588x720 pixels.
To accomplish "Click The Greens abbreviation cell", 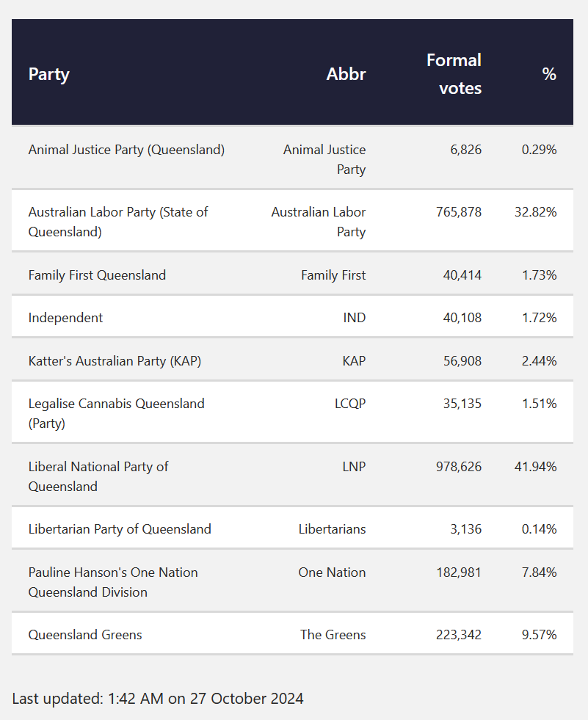I will [333, 635].
